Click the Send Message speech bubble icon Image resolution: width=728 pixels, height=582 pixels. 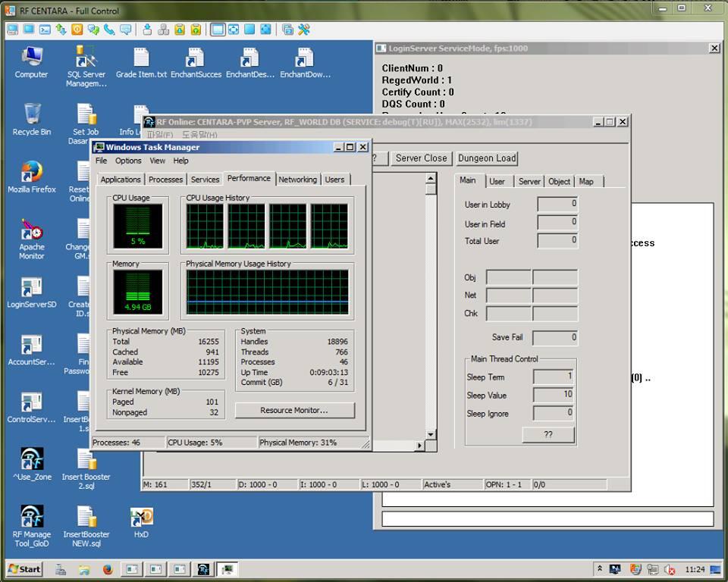(x=125, y=30)
